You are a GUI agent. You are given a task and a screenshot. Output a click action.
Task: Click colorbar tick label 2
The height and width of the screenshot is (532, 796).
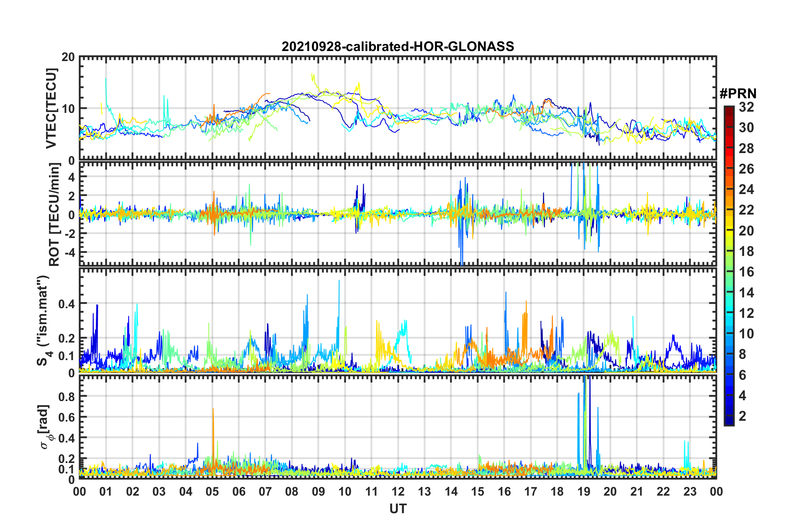(742, 416)
